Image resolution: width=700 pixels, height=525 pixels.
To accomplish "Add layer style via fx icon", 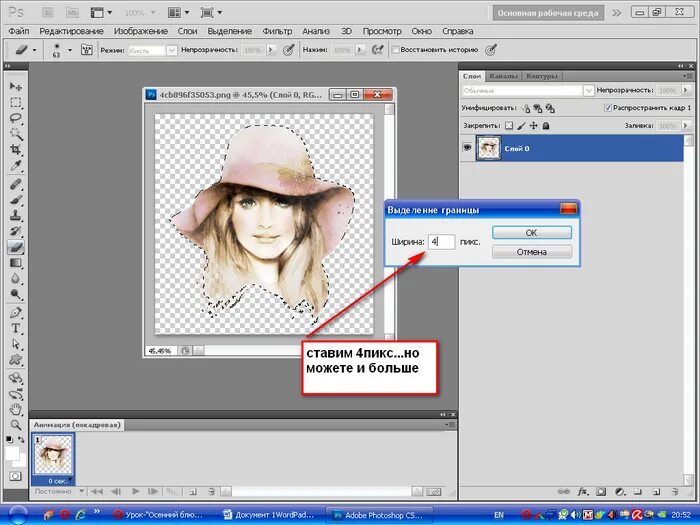I will click(x=583, y=492).
